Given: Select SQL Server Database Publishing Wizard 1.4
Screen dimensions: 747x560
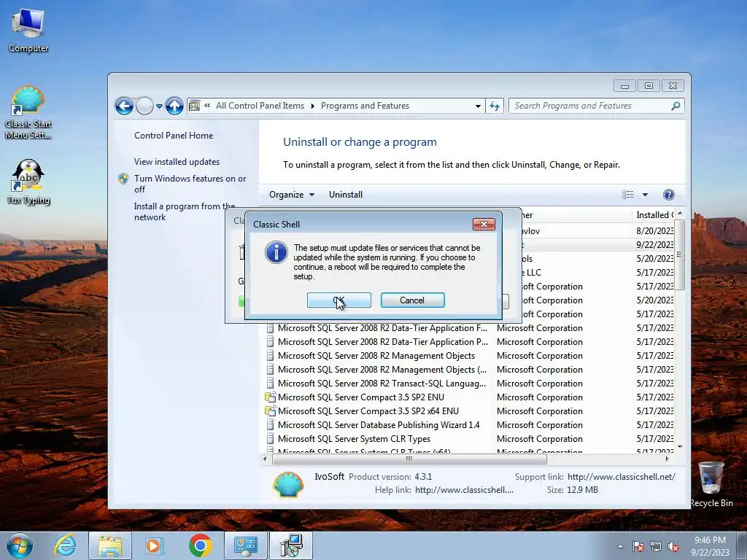Looking at the screenshot, I should click(469, 425).
